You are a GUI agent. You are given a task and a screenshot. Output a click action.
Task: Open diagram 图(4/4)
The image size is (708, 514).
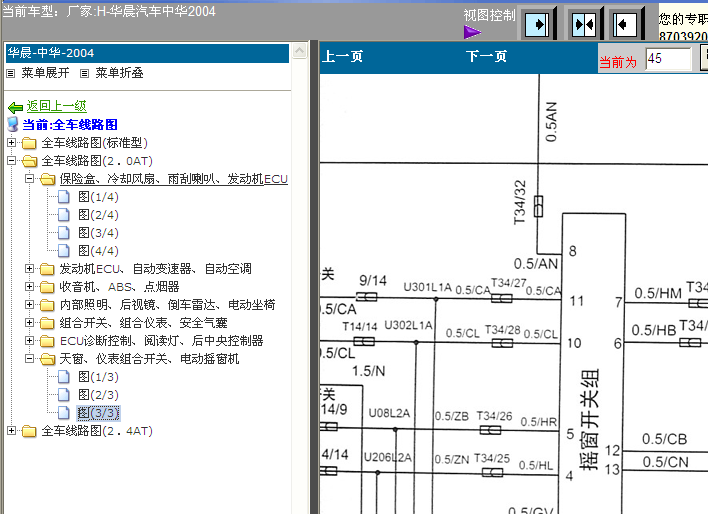pyautogui.click(x=98, y=251)
